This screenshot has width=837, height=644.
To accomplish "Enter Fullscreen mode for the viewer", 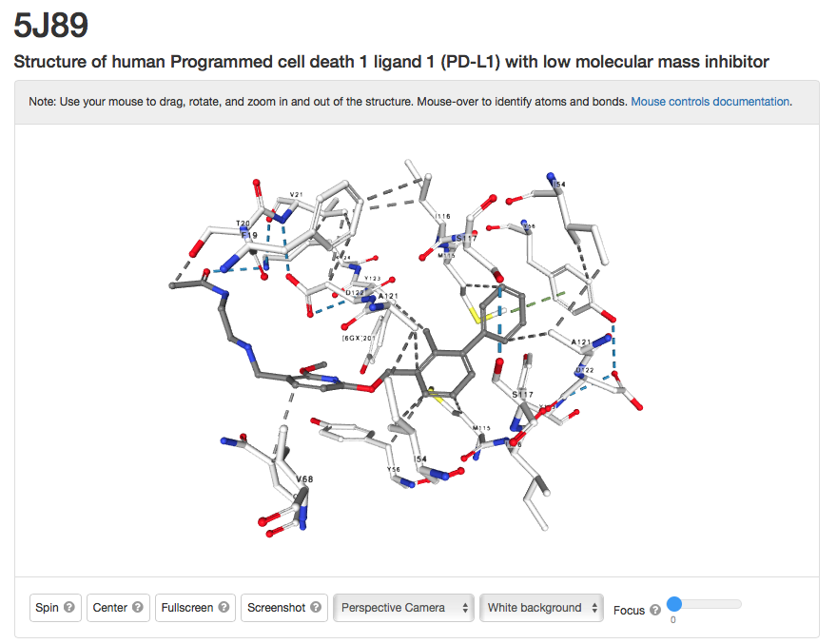I will click(195, 608).
